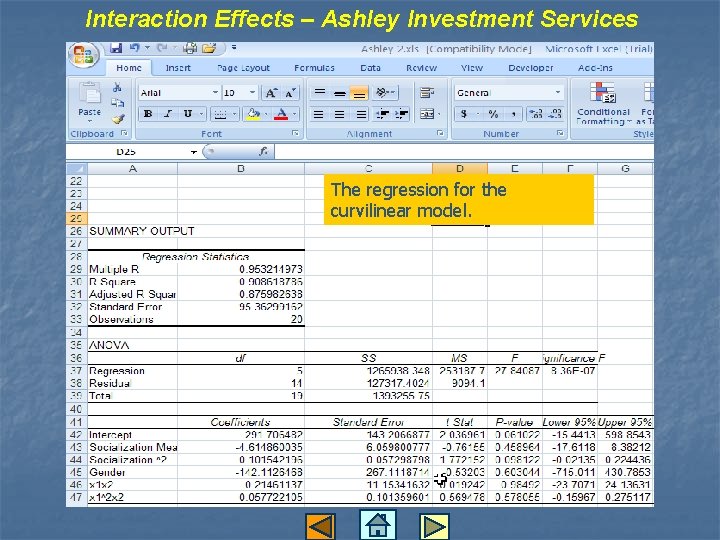
Task: Switch to the Insert tab
Action: (x=178, y=68)
